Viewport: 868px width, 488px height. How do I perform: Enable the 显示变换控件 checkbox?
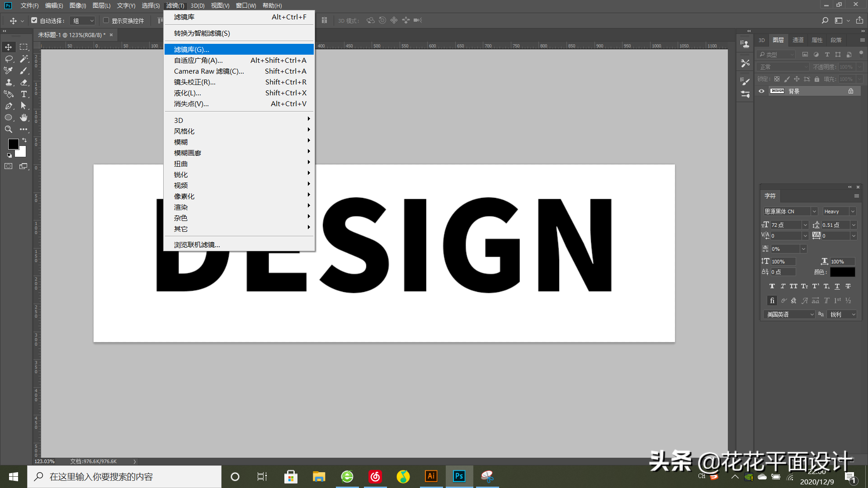tap(106, 20)
